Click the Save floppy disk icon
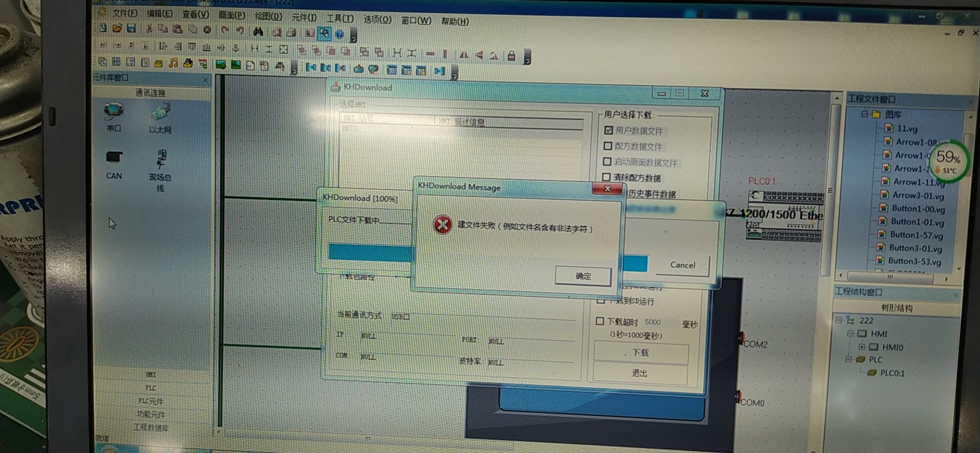 tap(131, 29)
